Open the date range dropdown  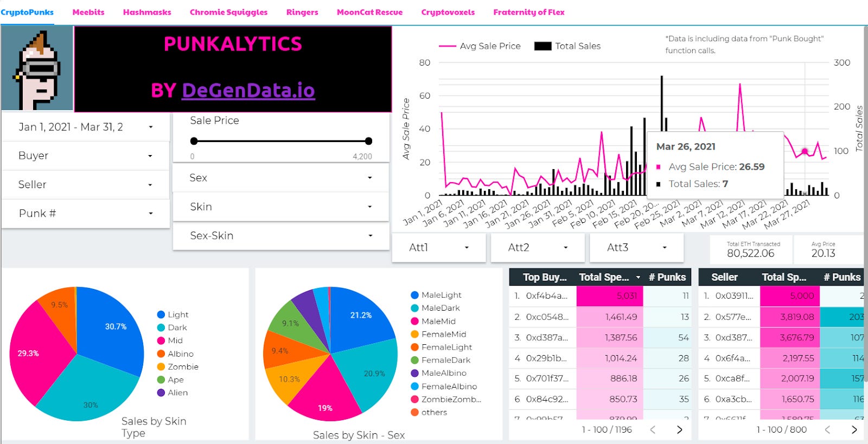(86, 127)
